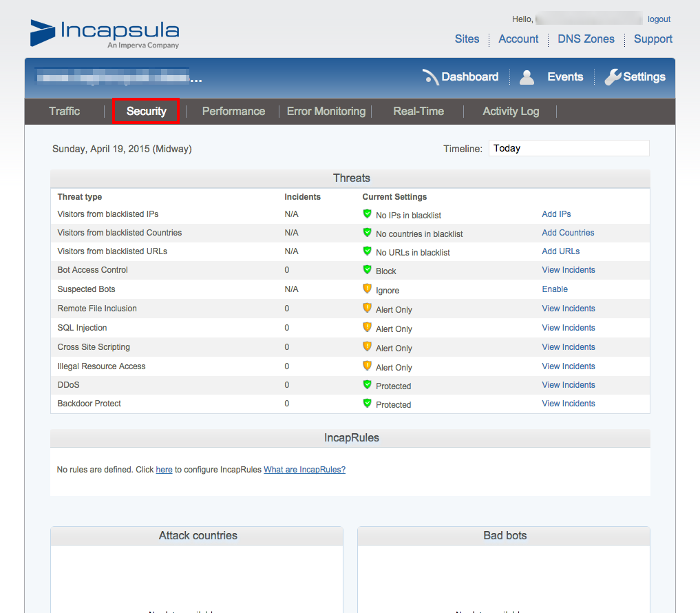Screen dimensions: 700x613
Task: Click the Add IPs link
Action: (x=556, y=214)
